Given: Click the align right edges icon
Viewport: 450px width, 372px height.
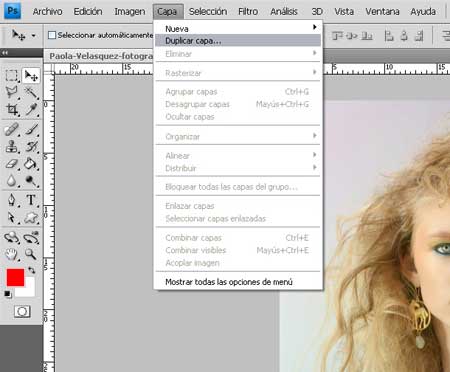Looking at the screenshot, I should click(x=419, y=35).
